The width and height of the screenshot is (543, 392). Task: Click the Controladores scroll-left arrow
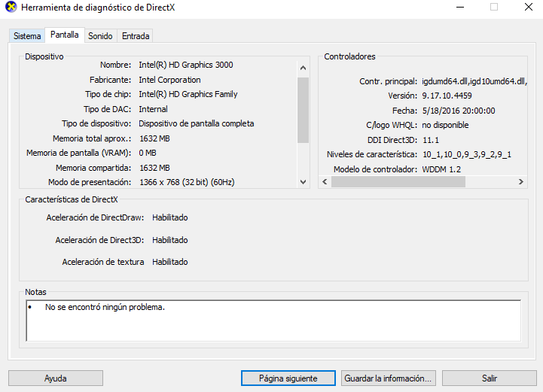325,181
